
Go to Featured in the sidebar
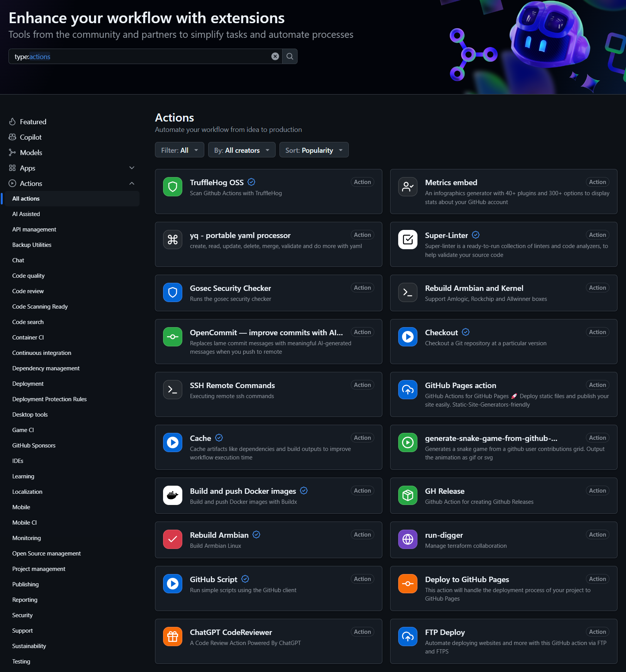pyautogui.click(x=33, y=122)
